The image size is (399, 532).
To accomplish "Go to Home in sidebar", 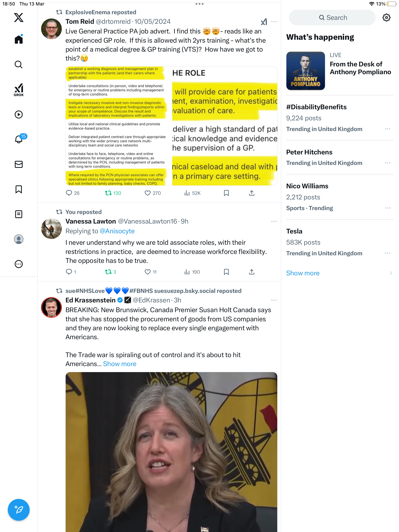I will click(19, 39).
